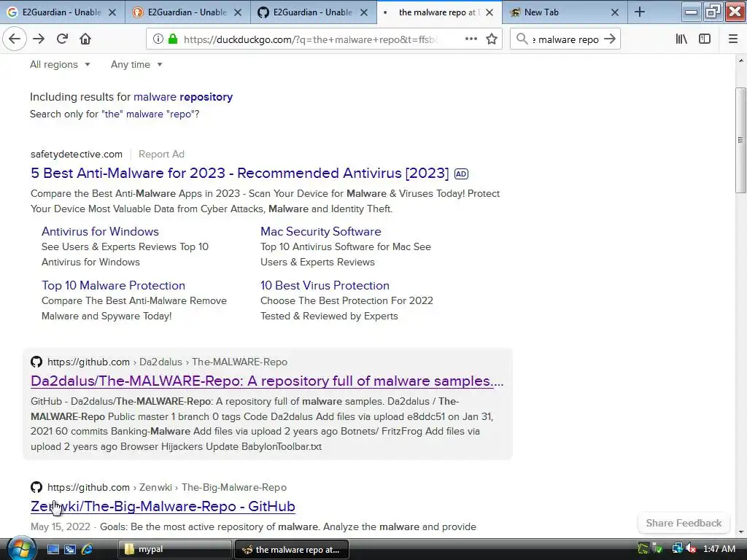The width and height of the screenshot is (747, 560).
Task: Click the malware repo taskbar window button
Action: [x=292, y=550]
